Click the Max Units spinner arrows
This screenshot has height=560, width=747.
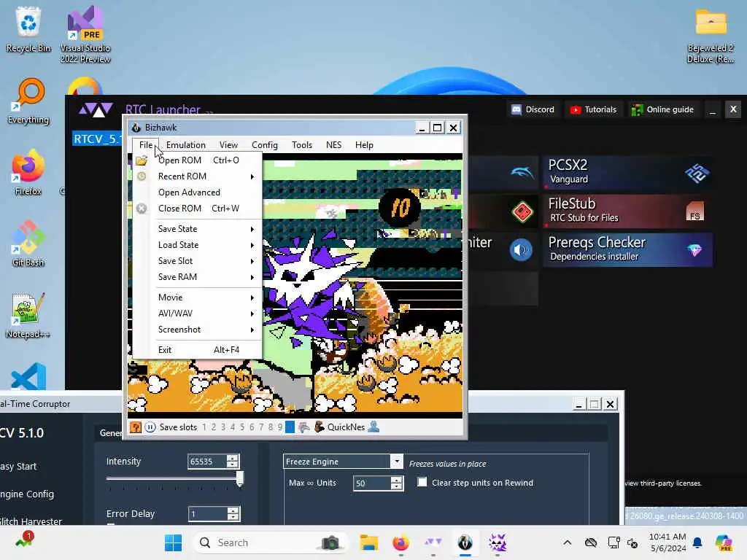397,483
